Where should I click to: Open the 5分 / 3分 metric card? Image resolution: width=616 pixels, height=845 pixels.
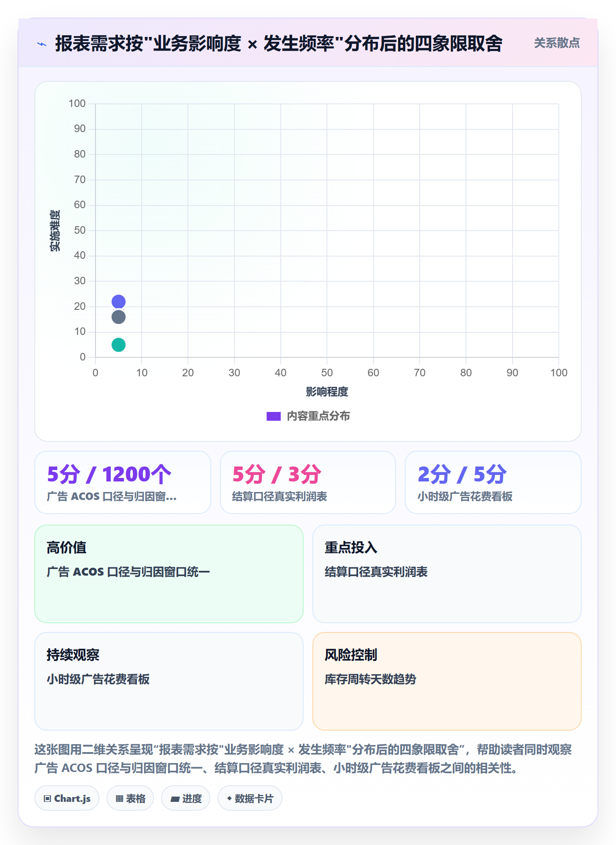(x=308, y=482)
